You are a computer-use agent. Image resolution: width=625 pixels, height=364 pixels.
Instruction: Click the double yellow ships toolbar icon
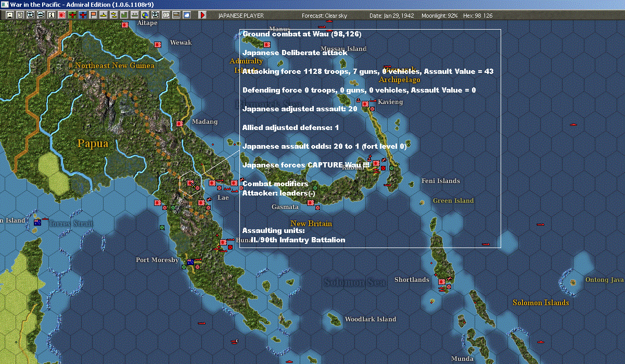point(114,15)
